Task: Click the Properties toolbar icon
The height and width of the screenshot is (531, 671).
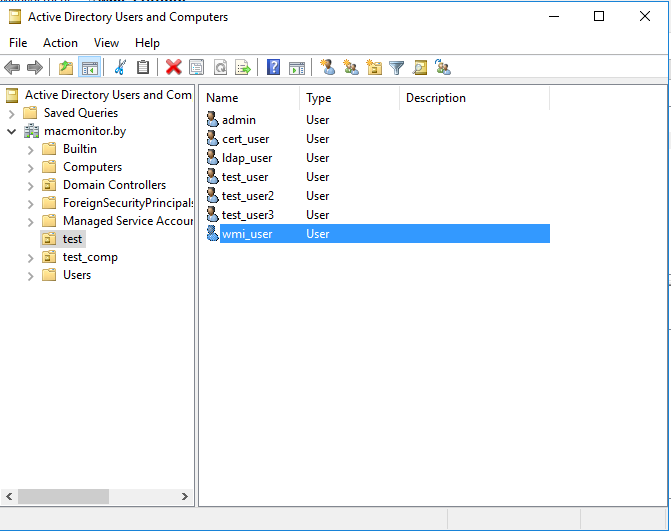Action: click(197, 67)
